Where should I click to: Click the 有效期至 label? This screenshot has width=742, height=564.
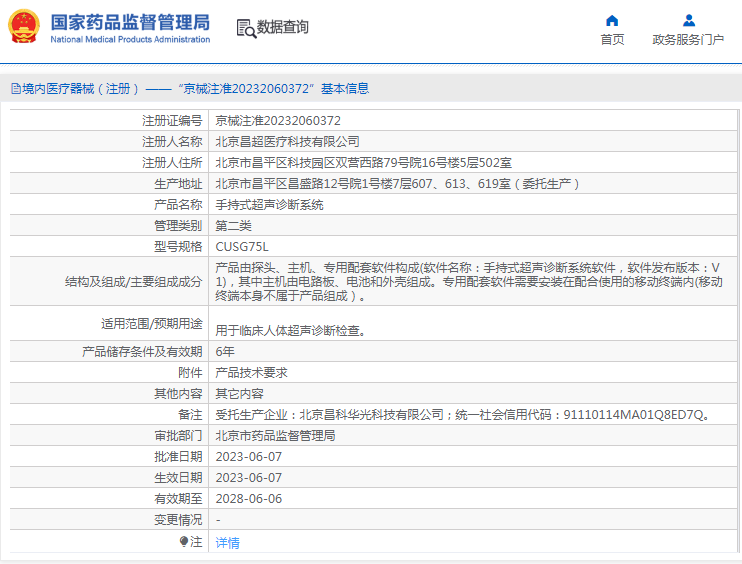coord(178,499)
